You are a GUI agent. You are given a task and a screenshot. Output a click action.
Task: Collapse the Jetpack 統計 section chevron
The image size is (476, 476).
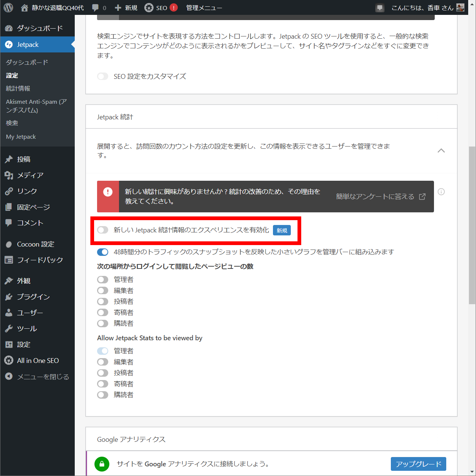coord(441,151)
